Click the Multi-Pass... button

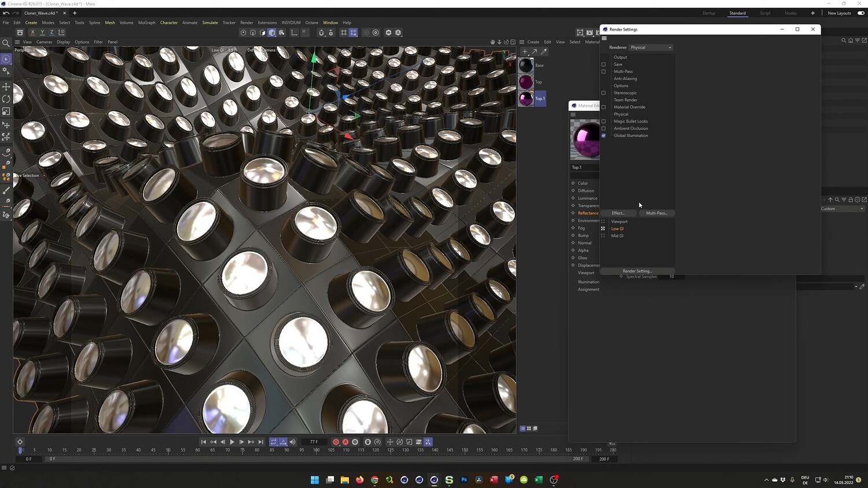click(x=657, y=213)
